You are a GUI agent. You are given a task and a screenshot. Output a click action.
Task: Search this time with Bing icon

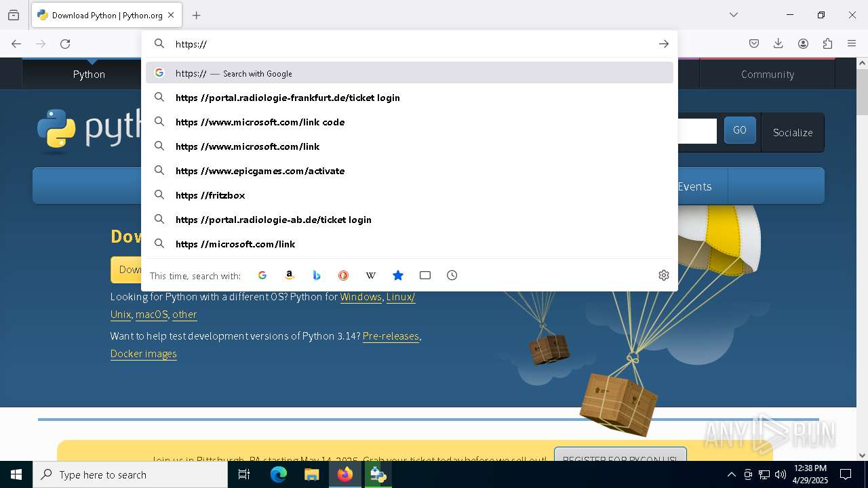pyautogui.click(x=317, y=275)
